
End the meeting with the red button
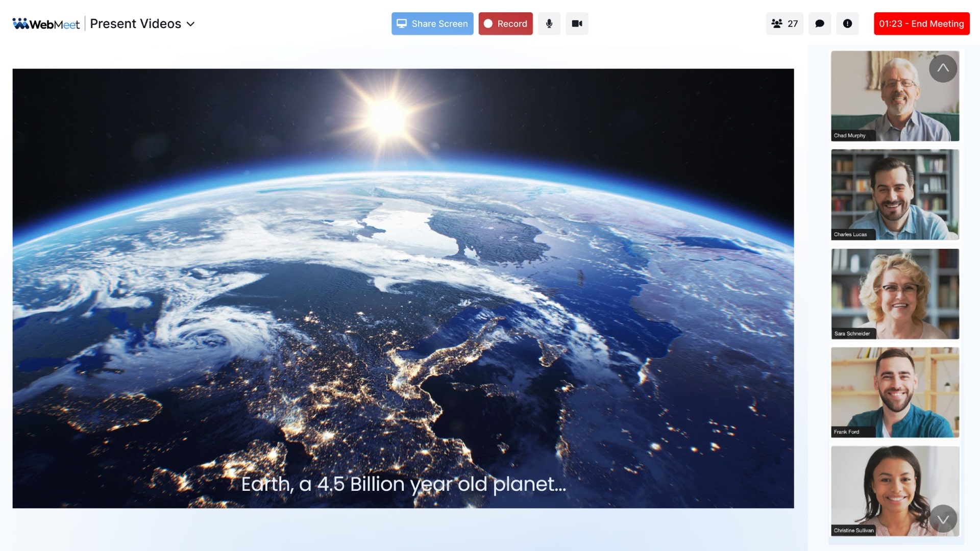(921, 23)
